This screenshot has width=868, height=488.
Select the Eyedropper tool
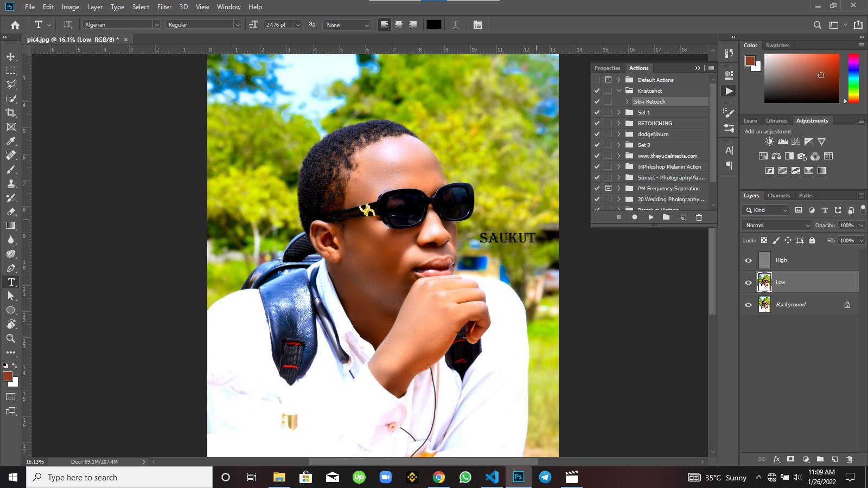(x=11, y=141)
